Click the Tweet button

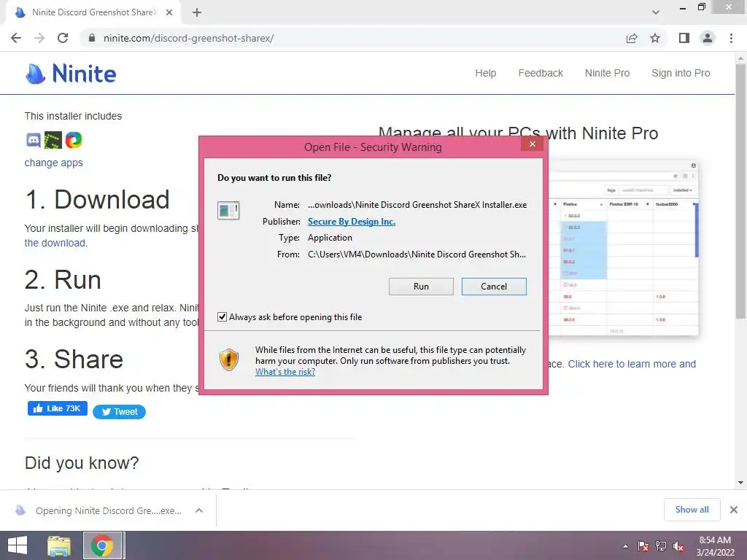pyautogui.click(x=119, y=412)
